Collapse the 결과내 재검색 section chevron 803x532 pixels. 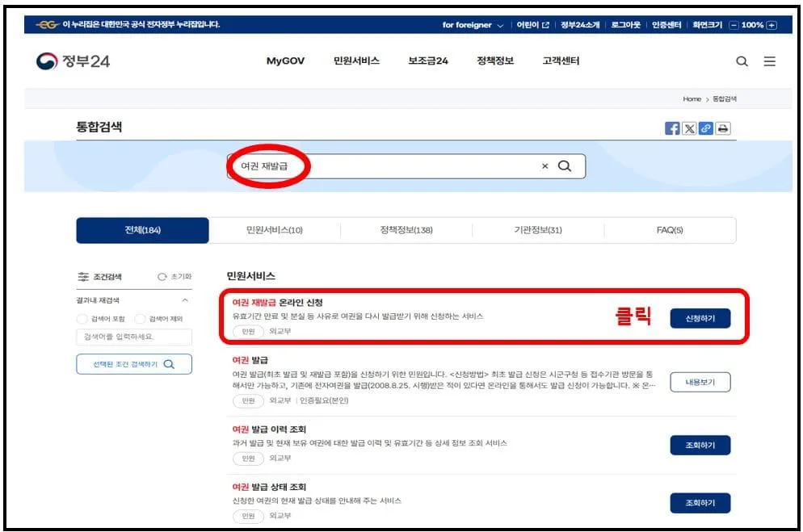pyautogui.click(x=186, y=300)
